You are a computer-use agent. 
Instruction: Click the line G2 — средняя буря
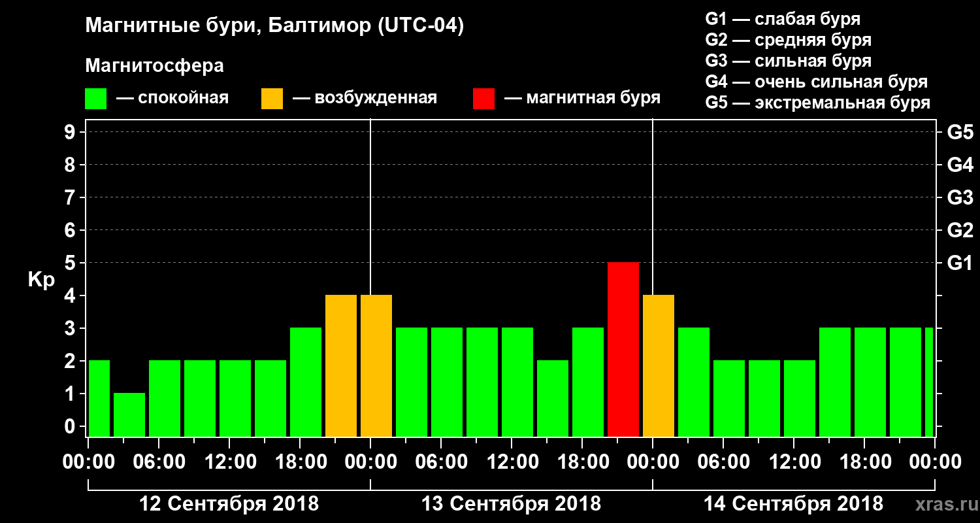pyautogui.click(x=789, y=40)
